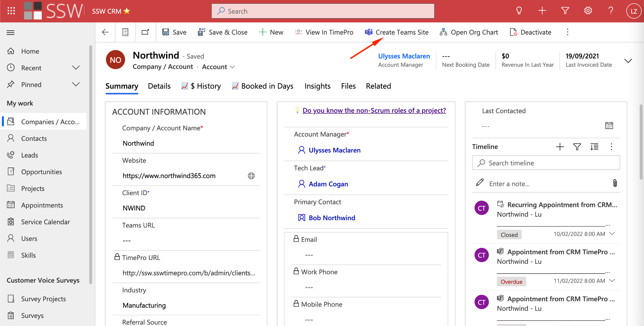Open the settings gear icon
644x326 pixels.
[x=588, y=11]
